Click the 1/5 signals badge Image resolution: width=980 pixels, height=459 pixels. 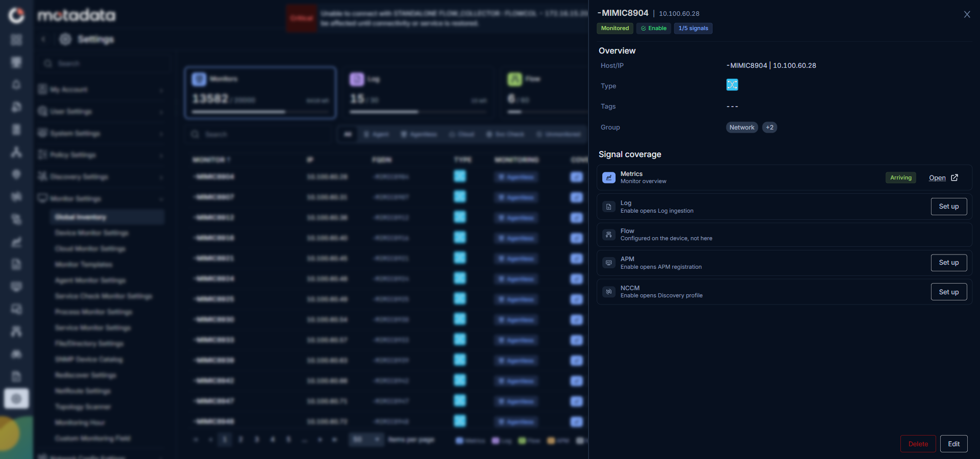[x=693, y=28]
